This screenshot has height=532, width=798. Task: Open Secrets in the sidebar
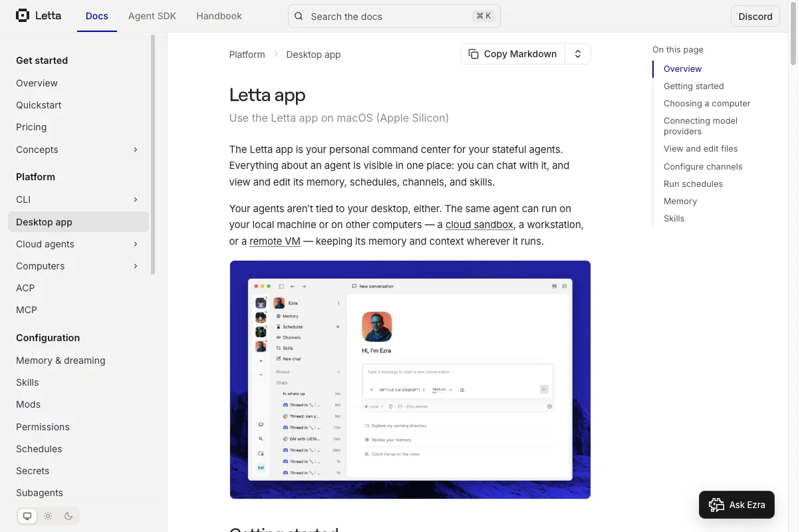click(33, 471)
